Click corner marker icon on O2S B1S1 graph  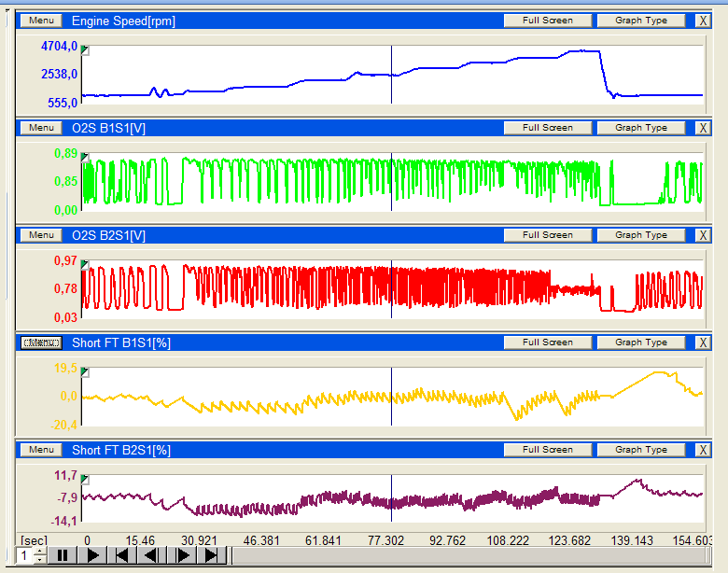click(86, 159)
